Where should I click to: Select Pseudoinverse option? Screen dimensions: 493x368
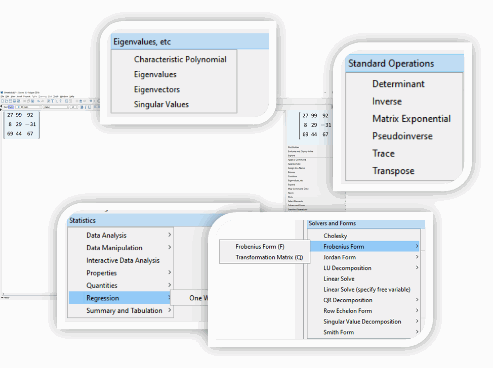coord(402,136)
